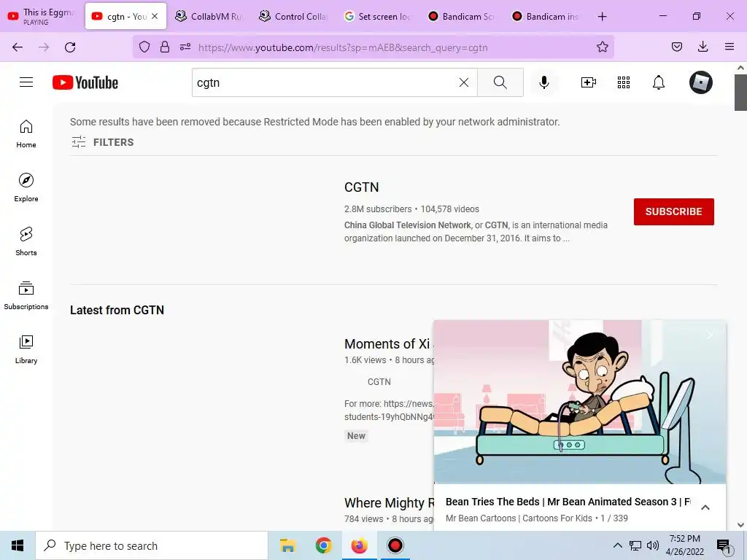Click the Windows taskbar search box
This screenshot has height=560, width=747.
[152, 545]
